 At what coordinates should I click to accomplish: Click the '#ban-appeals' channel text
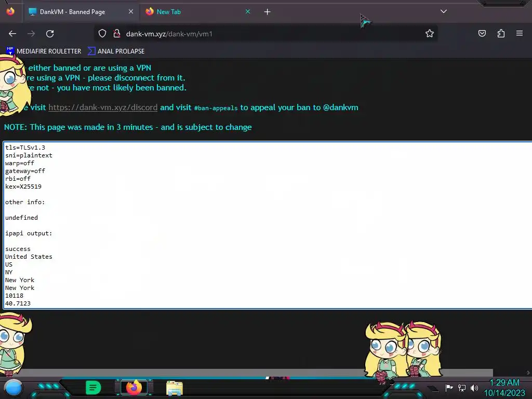[x=216, y=108]
